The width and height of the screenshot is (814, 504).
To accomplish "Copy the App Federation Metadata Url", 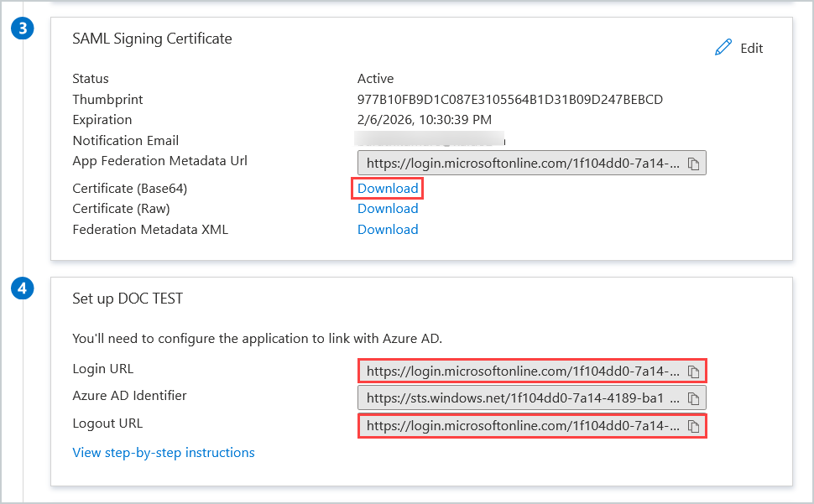I will point(693,164).
